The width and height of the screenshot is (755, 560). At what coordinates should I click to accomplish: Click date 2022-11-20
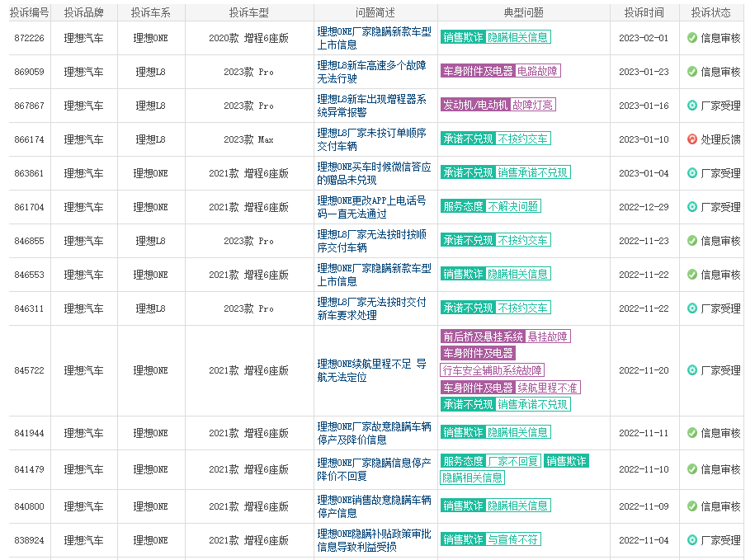point(644,370)
